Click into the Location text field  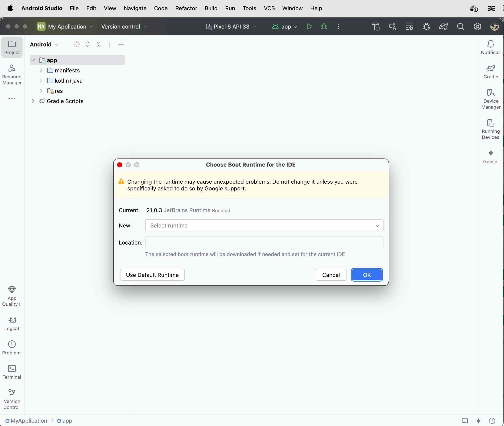264,242
